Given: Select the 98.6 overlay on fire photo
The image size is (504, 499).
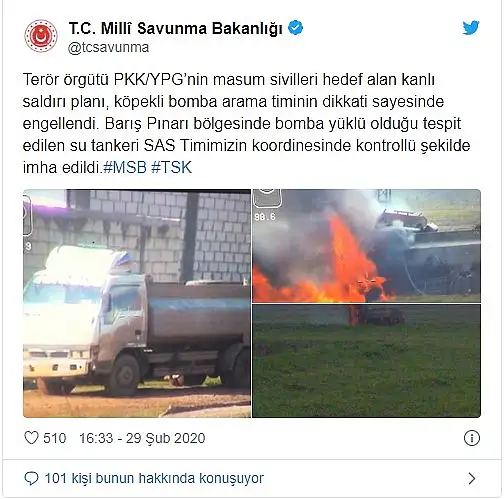Looking at the screenshot, I should 265,217.
